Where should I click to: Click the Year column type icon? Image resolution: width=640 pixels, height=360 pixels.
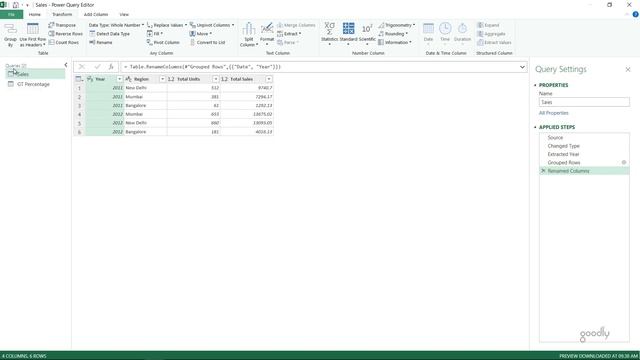pos(90,79)
